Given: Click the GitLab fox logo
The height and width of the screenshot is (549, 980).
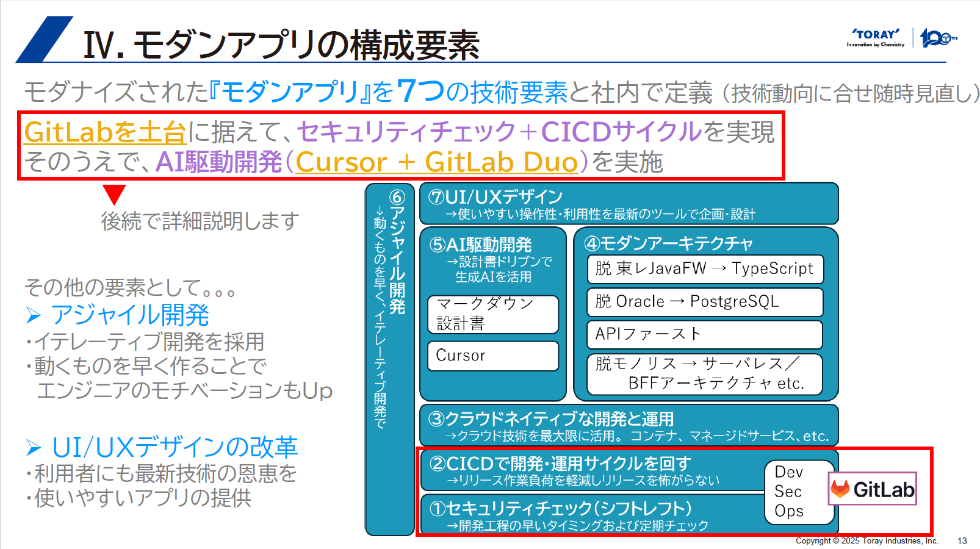Looking at the screenshot, I should pyautogui.click(x=840, y=489).
